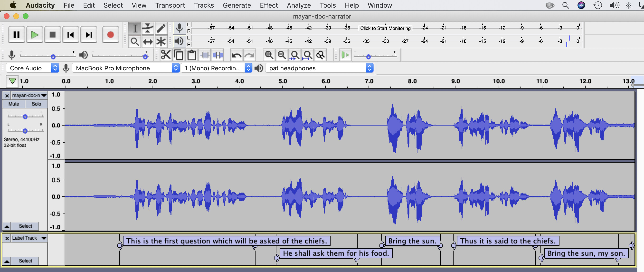
Task: Click the Zoom Toggle icon
Action: tap(321, 55)
